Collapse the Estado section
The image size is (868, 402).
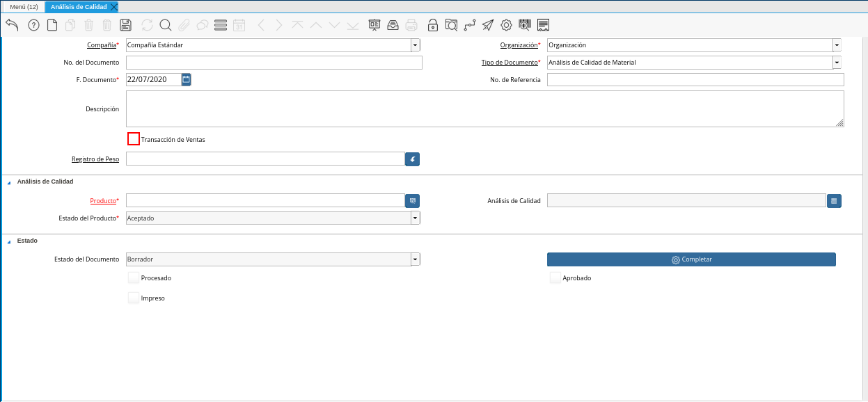(x=9, y=241)
